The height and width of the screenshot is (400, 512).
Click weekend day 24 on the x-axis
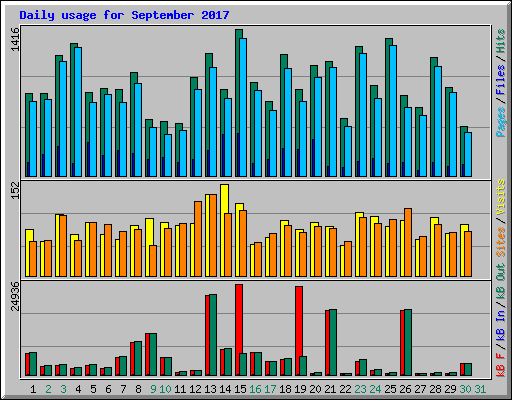tap(375, 389)
